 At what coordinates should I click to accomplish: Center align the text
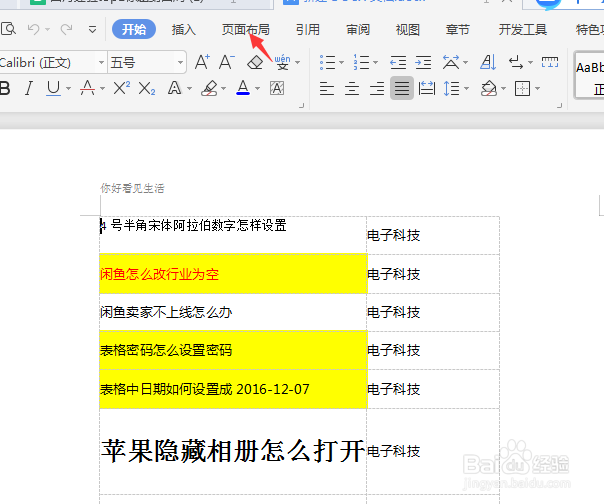pos(352,89)
